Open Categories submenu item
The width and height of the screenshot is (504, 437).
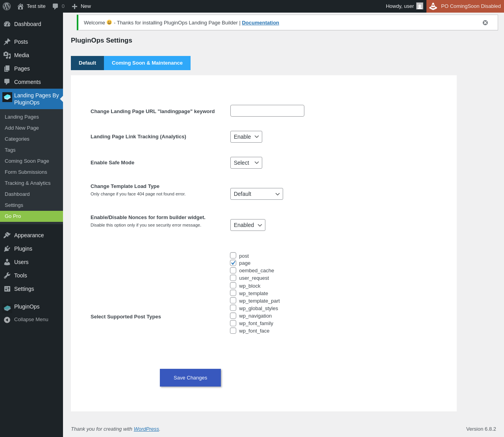click(x=31, y=139)
